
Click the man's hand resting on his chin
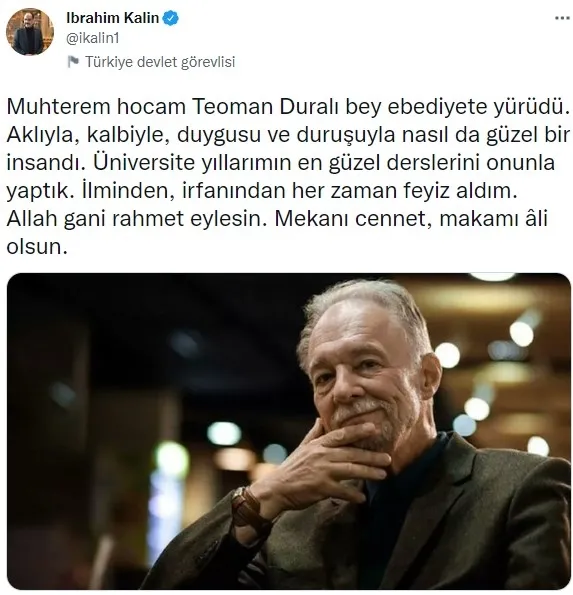tap(326, 465)
